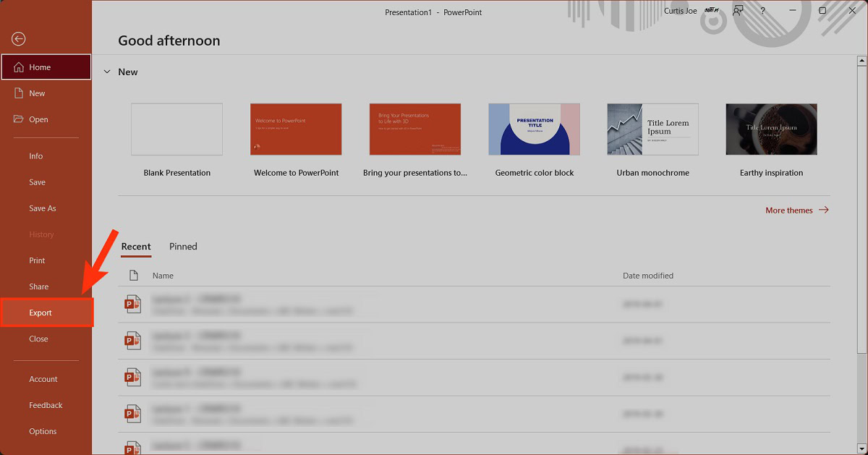Create a Blank Presentation from thumbnail
Image resolution: width=868 pixels, height=455 pixels.
(177, 129)
